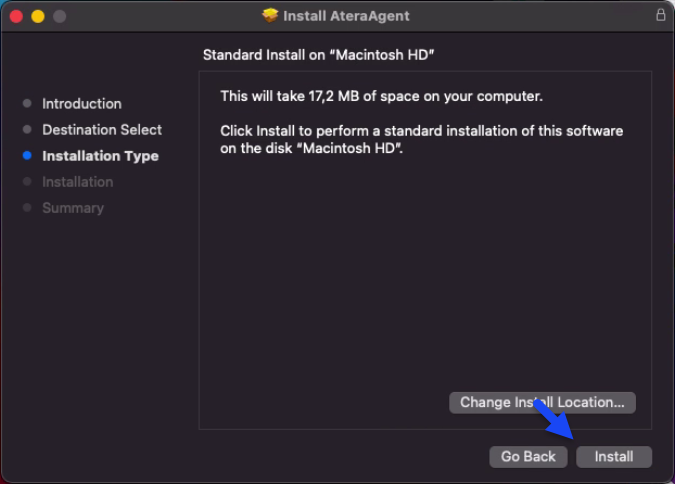This screenshot has width=675, height=484.
Task: Click the greyed-out Summary step label
Action: [73, 208]
